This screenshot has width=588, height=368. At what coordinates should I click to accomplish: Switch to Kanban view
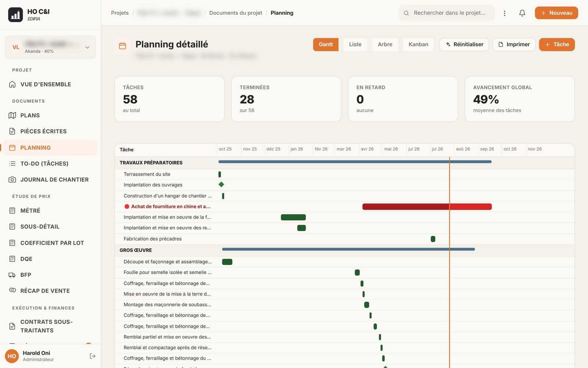click(418, 45)
